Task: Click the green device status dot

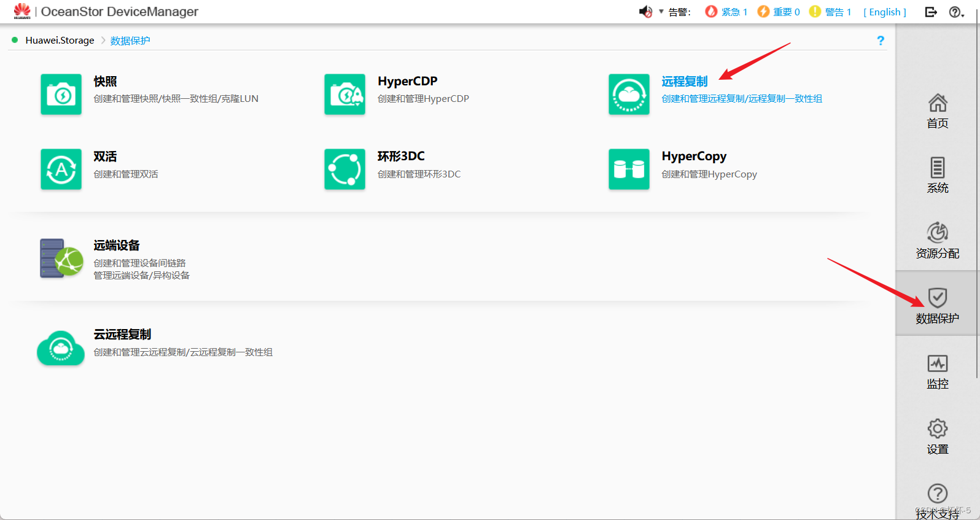Action: 15,40
